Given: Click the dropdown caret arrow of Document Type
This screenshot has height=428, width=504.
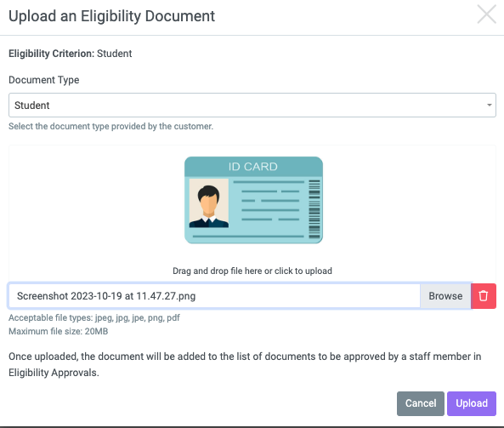Looking at the screenshot, I should pos(490,105).
